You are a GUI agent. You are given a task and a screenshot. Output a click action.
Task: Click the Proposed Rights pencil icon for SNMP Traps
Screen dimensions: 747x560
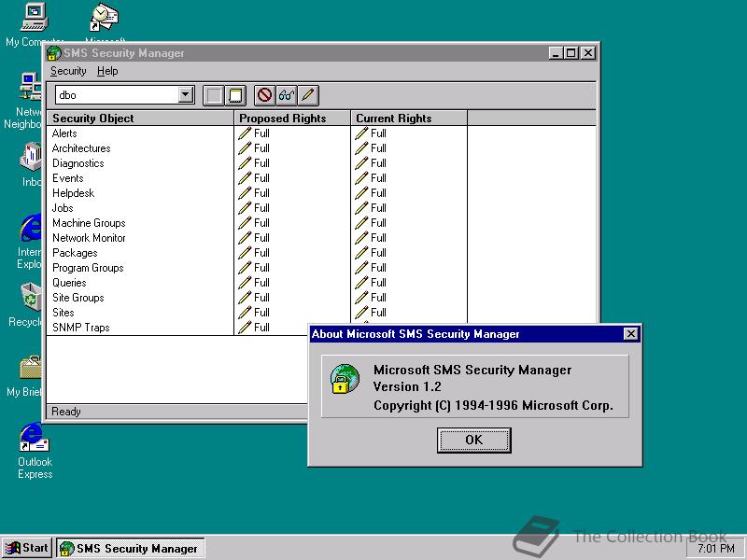(245, 328)
